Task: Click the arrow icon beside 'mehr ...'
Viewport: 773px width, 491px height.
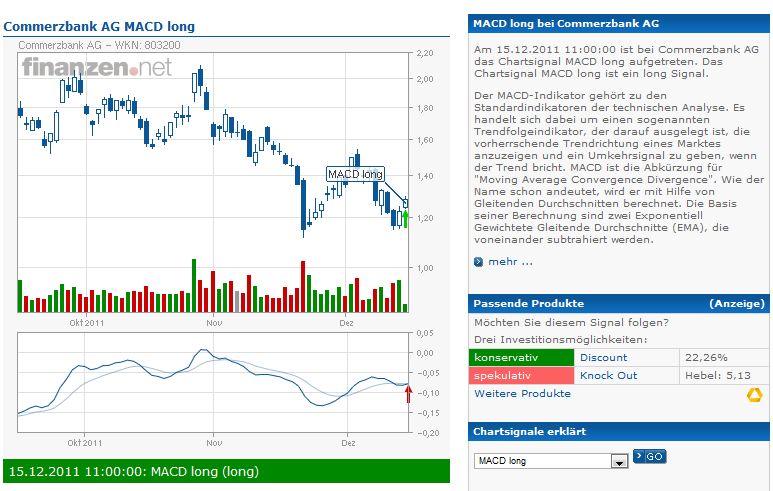Action: (480, 262)
